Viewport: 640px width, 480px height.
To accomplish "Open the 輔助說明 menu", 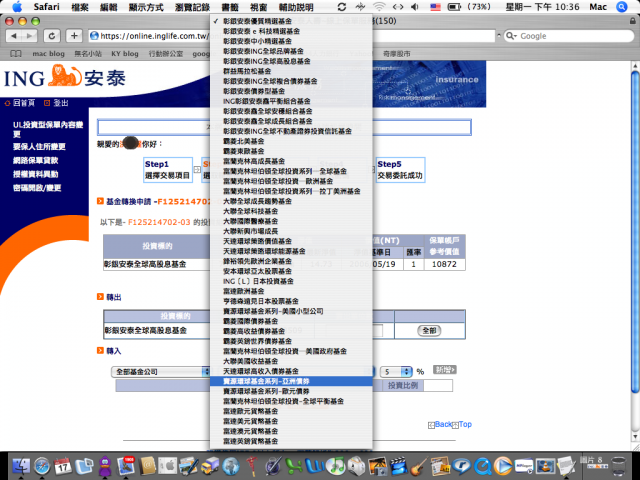I will 296,7.
